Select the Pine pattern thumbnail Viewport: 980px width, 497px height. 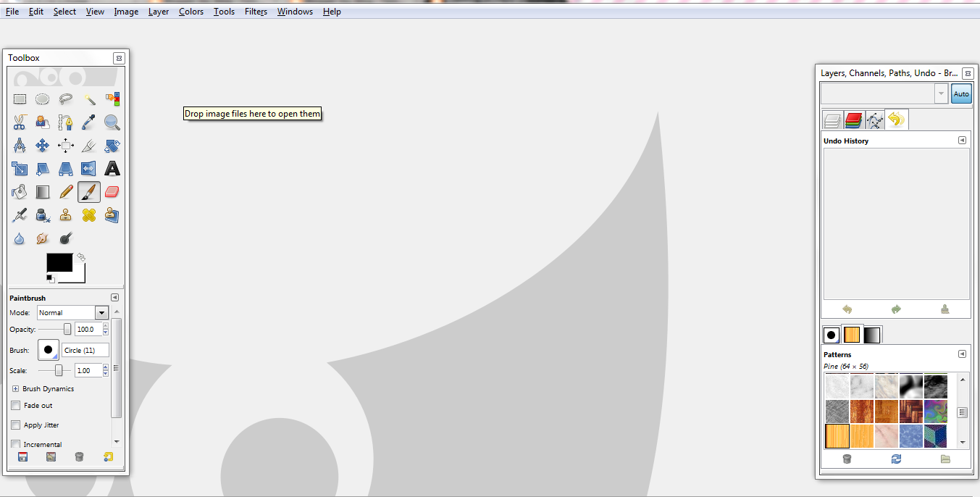(x=837, y=436)
